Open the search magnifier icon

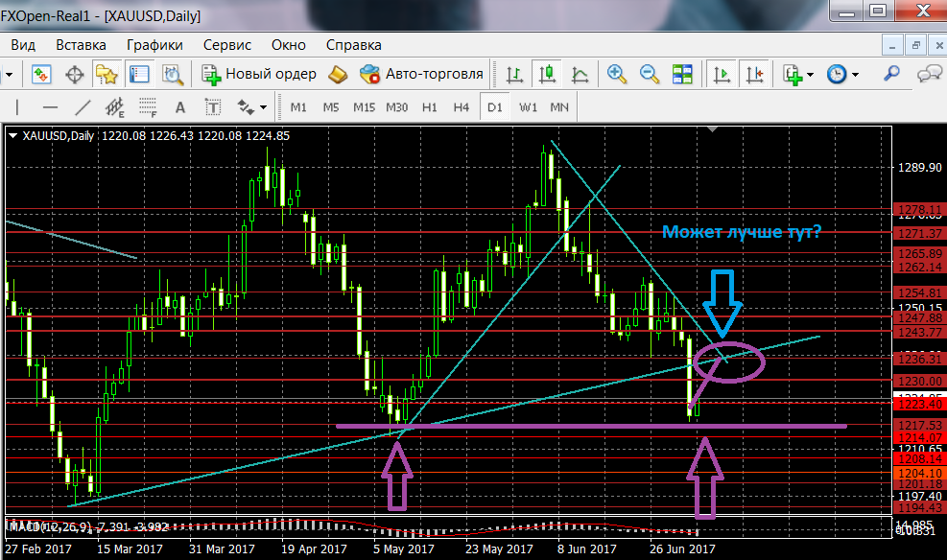point(891,74)
